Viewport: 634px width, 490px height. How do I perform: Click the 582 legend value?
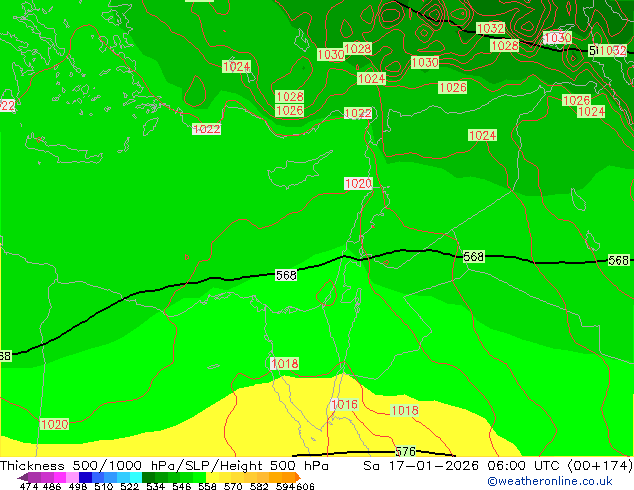[259, 486]
